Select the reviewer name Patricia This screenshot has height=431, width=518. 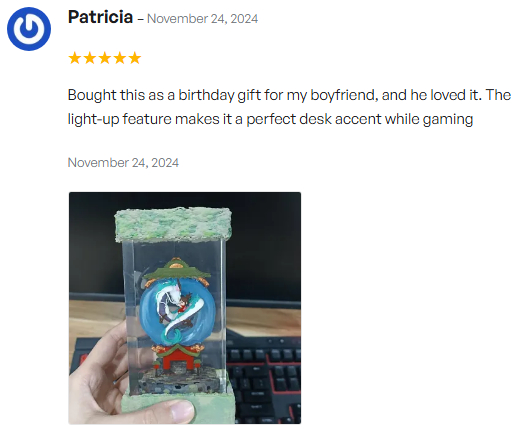pyautogui.click(x=100, y=17)
